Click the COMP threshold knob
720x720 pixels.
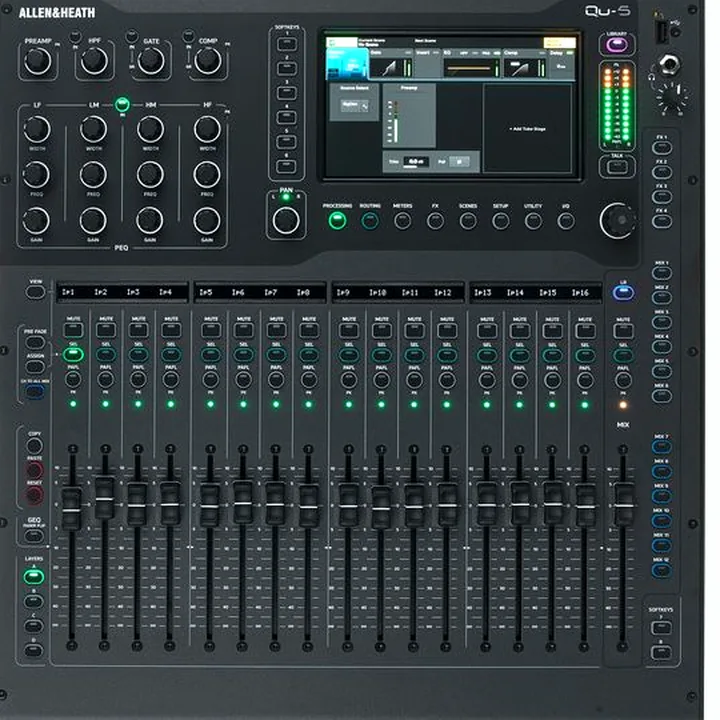coord(208,61)
